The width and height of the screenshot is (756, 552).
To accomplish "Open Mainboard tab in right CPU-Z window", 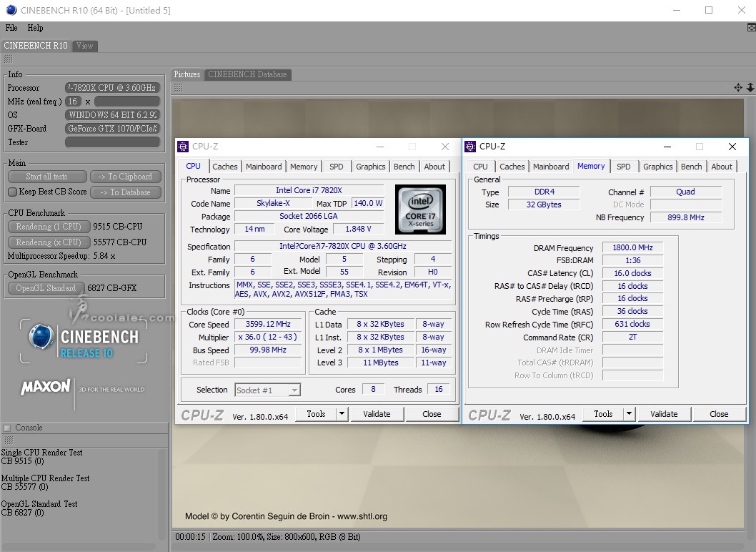I will 551,167.
